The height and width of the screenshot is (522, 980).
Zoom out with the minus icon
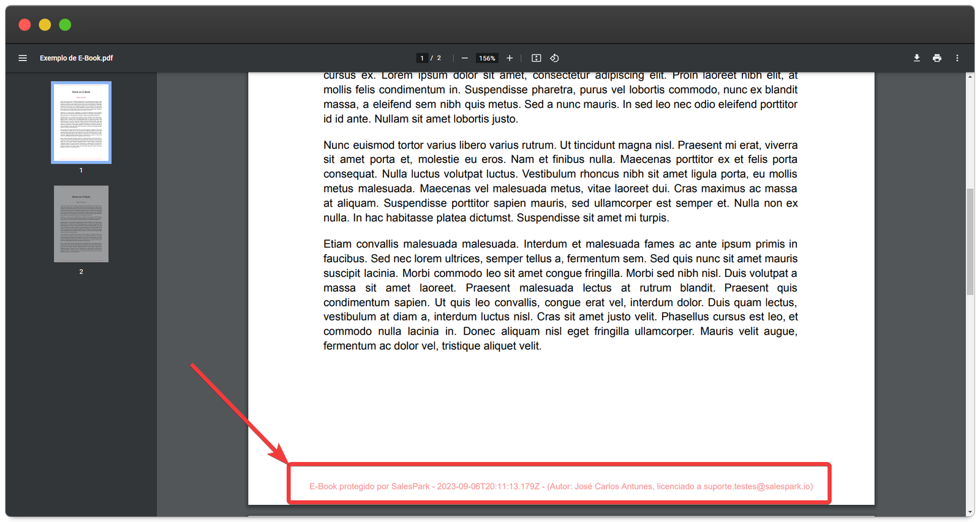pos(465,58)
